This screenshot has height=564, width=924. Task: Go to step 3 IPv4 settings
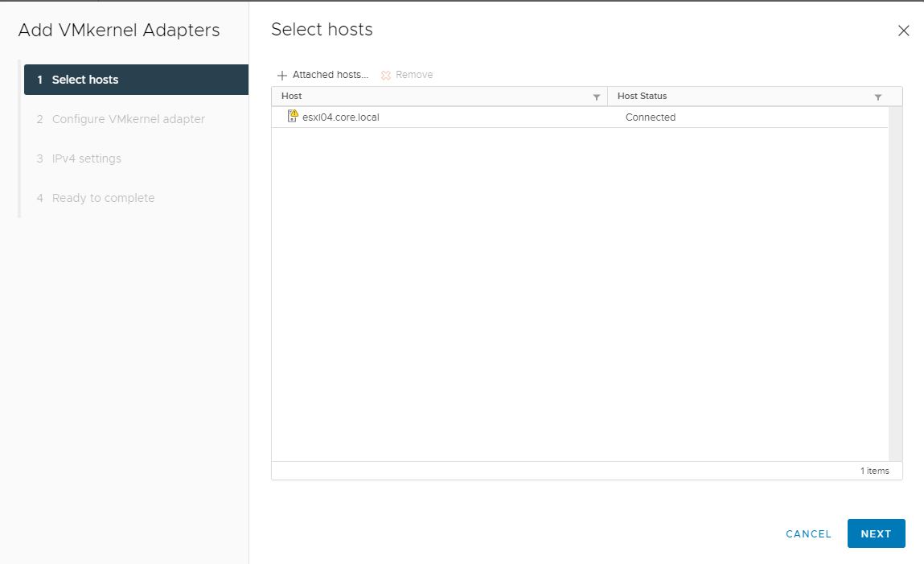(79, 158)
